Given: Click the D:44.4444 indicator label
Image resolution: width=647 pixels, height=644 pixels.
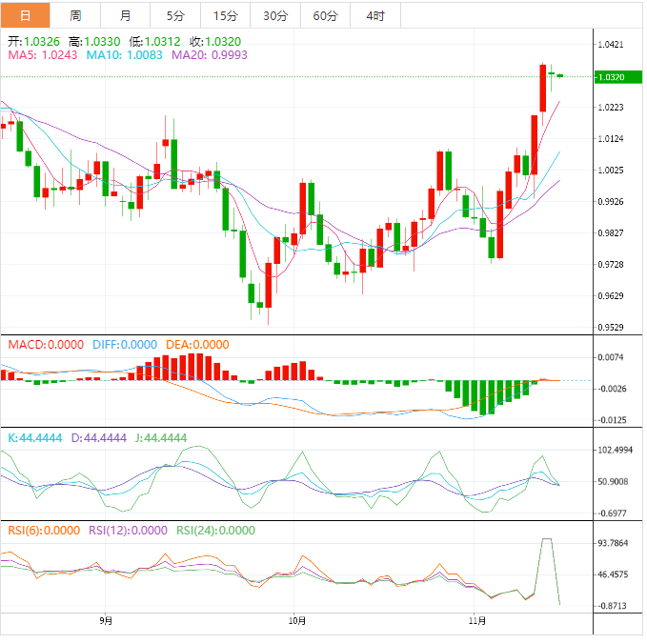Looking at the screenshot, I should pyautogui.click(x=98, y=438).
